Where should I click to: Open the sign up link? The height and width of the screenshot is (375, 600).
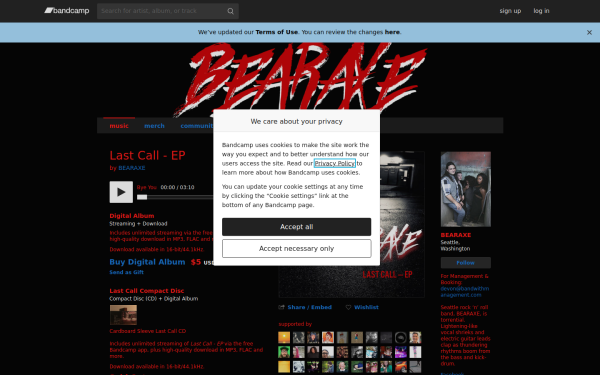(x=510, y=11)
